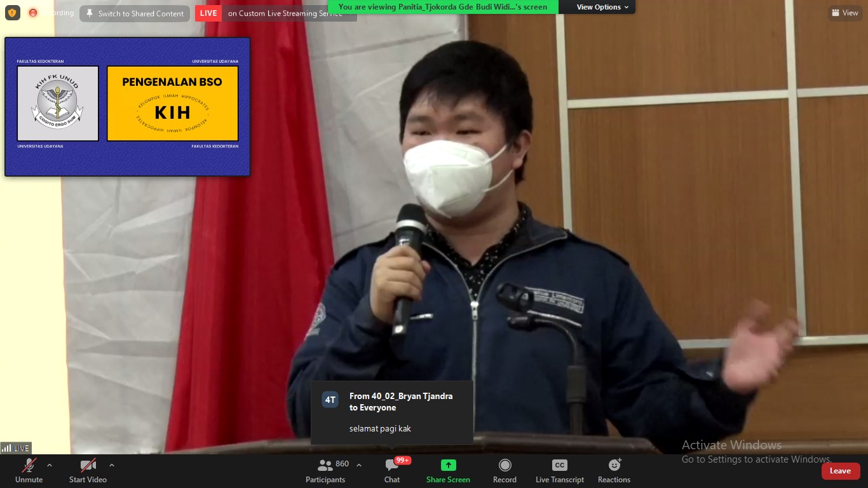868x488 pixels.
Task: Click the network signal LIVE indicator
Action: click(16, 448)
